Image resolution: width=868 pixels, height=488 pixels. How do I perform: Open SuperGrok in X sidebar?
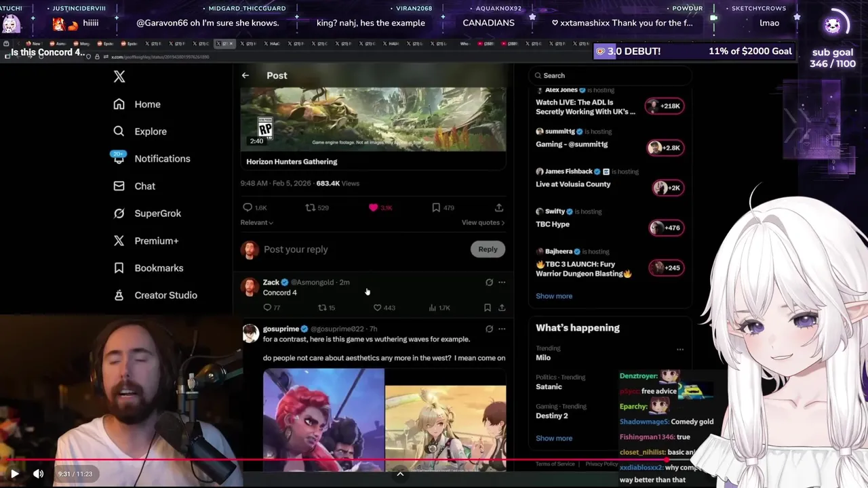147,213
